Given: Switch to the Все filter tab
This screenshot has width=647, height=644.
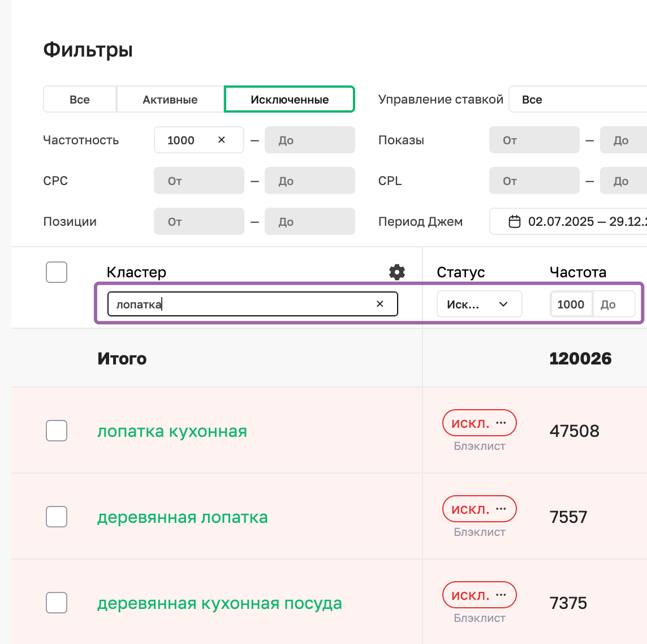Looking at the screenshot, I should [x=80, y=100].
